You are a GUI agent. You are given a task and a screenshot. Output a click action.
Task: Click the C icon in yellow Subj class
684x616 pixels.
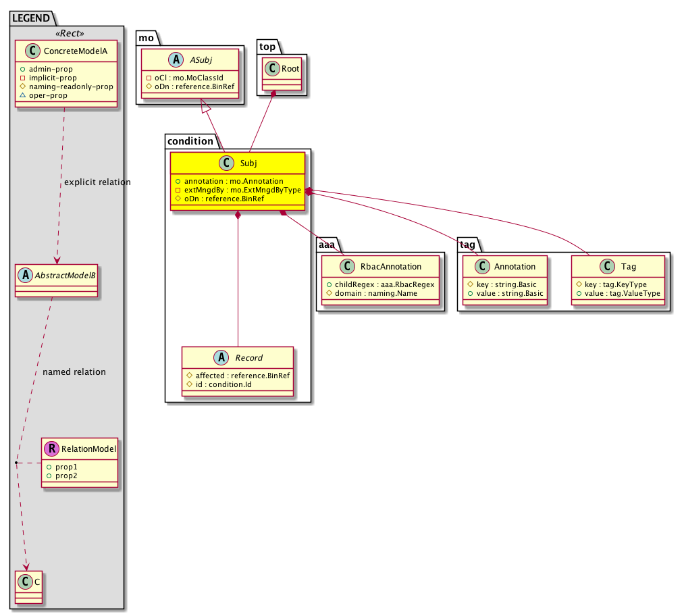coord(224,163)
